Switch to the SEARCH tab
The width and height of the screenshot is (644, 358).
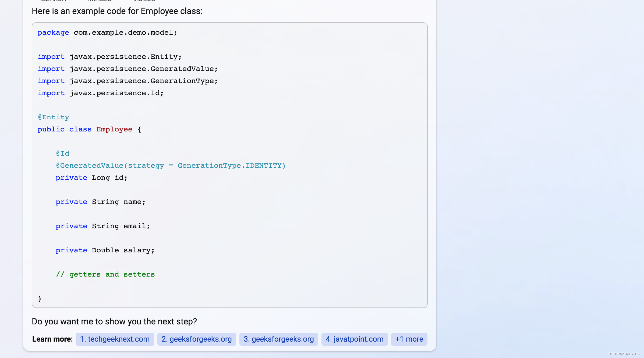pos(54,1)
